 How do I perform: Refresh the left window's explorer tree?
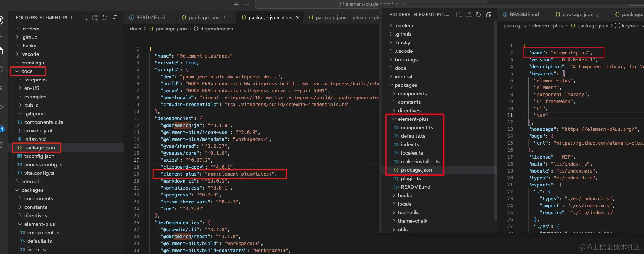point(105,18)
